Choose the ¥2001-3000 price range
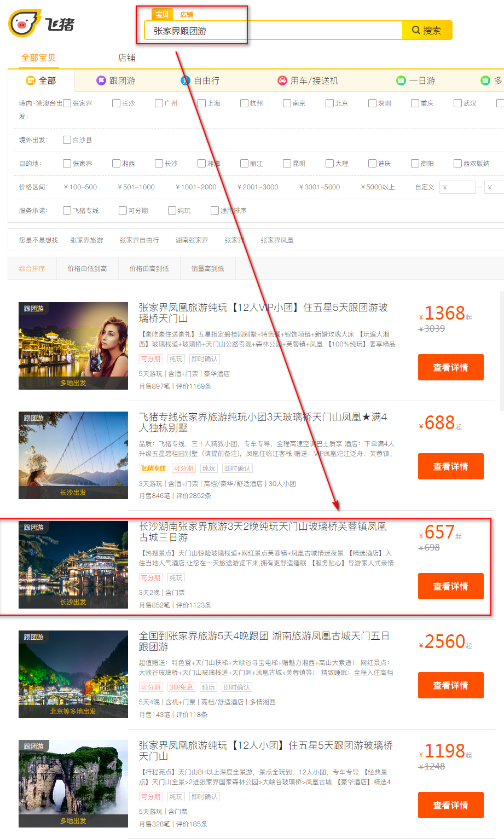Viewport: 504px width, 839px height. pyautogui.click(x=257, y=187)
